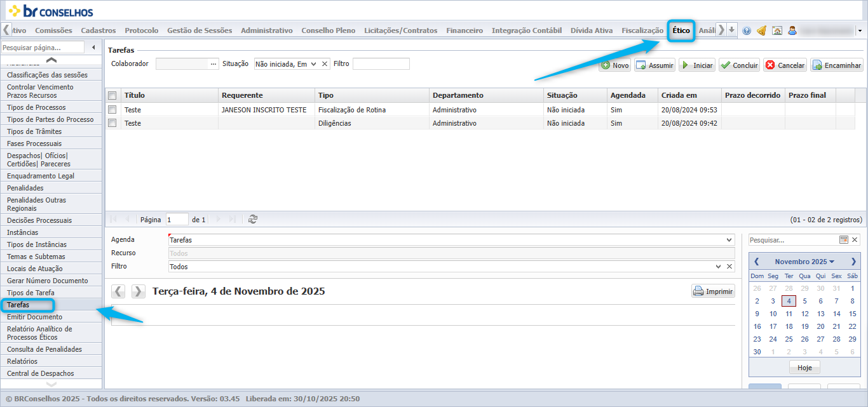This screenshot has width=868, height=407.
Task: Print the agenda with Imprimir
Action: point(713,291)
